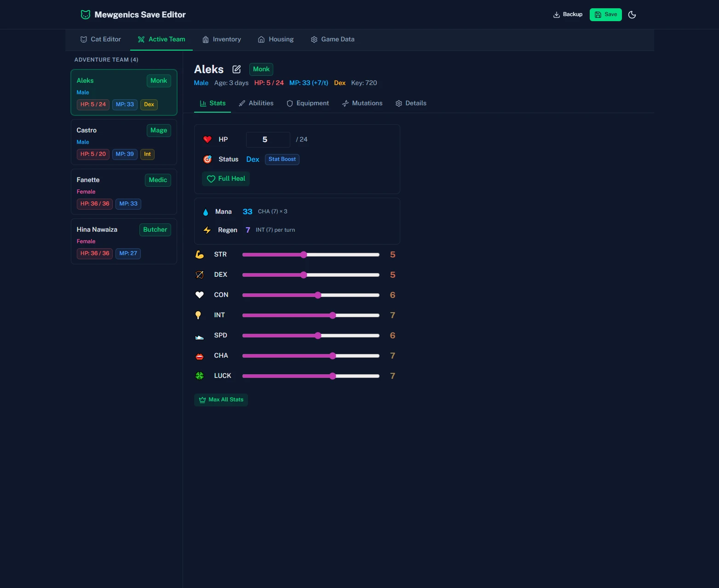The image size is (719, 588).
Task: Click the CHA slider handle
Action: click(x=333, y=356)
